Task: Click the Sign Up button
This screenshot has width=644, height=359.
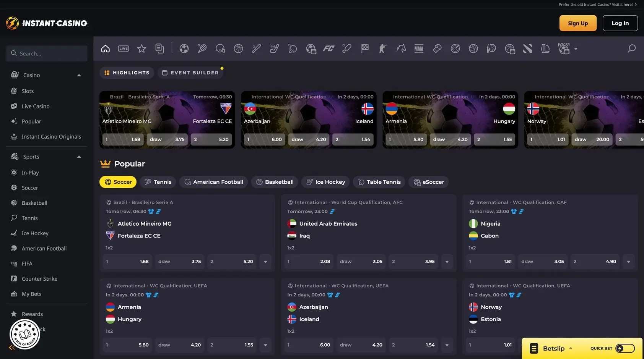Action: coord(578,23)
